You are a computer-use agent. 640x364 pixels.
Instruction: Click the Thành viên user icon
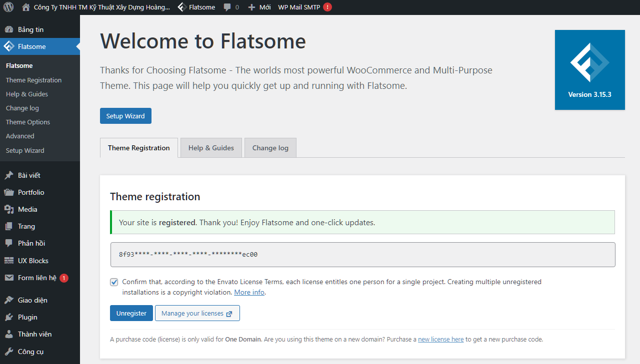[8, 334]
